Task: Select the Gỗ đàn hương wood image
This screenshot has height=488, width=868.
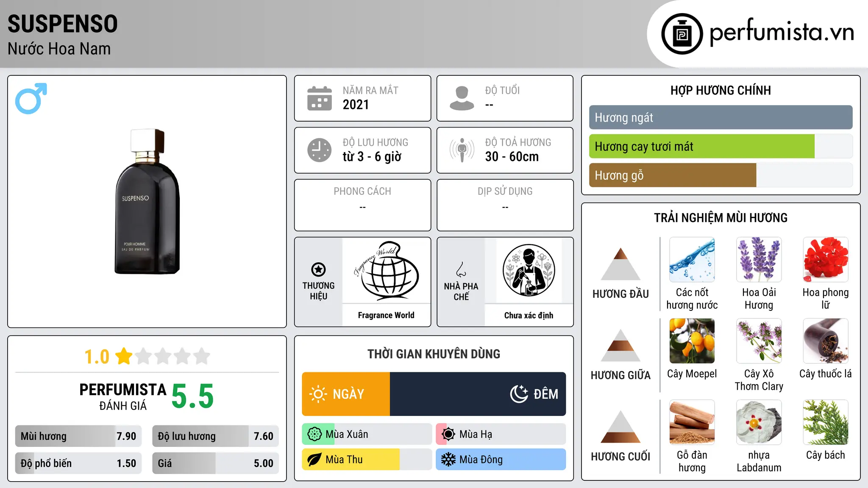Action: [692, 422]
